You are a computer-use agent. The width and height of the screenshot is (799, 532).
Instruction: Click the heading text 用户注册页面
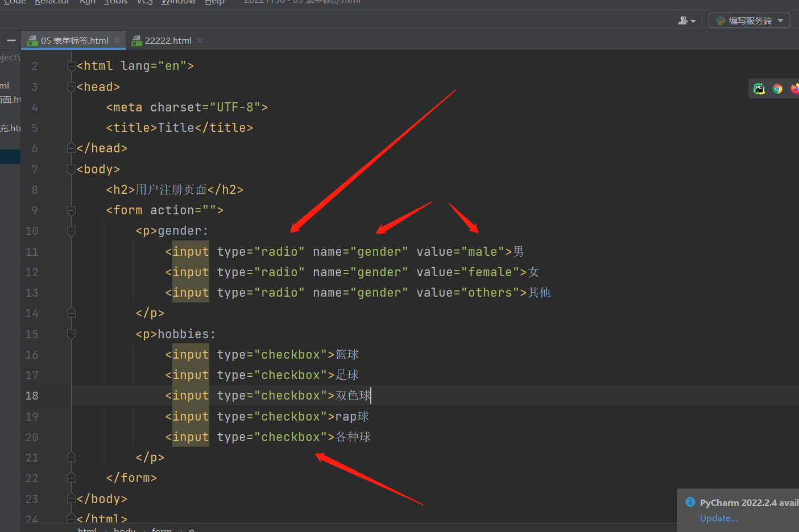click(x=171, y=190)
